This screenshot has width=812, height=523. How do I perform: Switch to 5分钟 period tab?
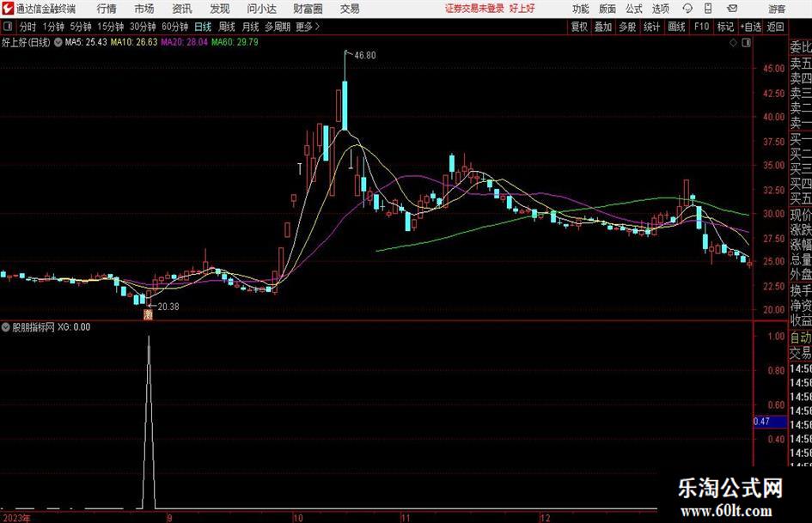coord(80,27)
